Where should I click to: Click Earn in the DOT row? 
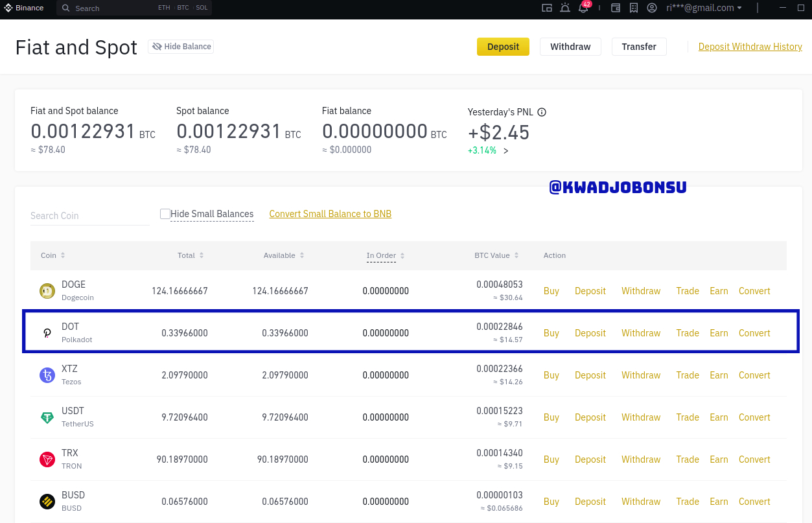click(719, 333)
